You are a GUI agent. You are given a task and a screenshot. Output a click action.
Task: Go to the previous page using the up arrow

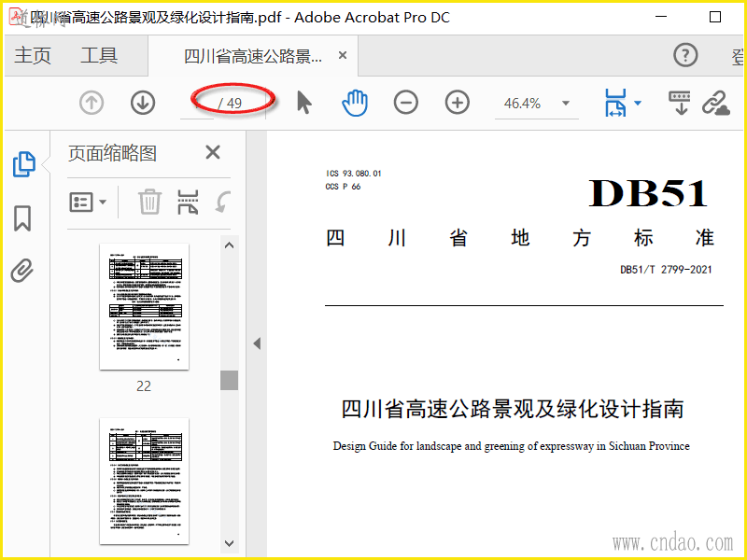(x=92, y=103)
